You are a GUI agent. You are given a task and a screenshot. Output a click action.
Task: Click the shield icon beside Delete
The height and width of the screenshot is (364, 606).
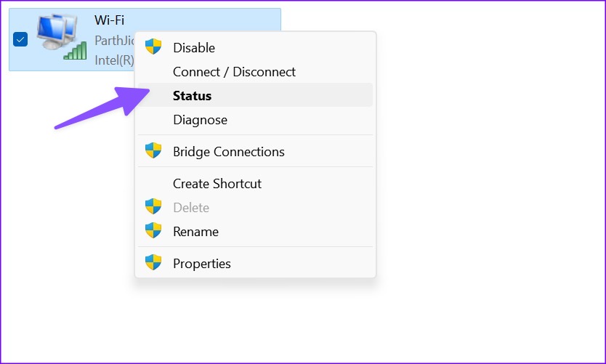coord(153,207)
